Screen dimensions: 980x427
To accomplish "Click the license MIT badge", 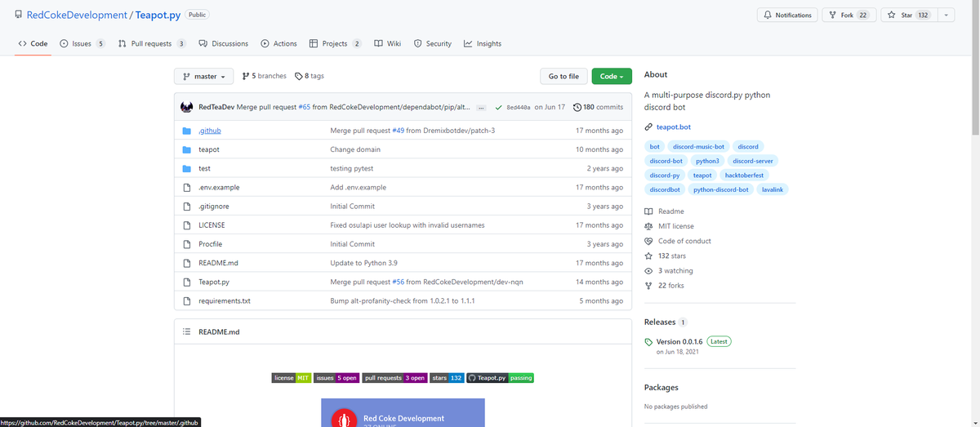I will coord(292,378).
